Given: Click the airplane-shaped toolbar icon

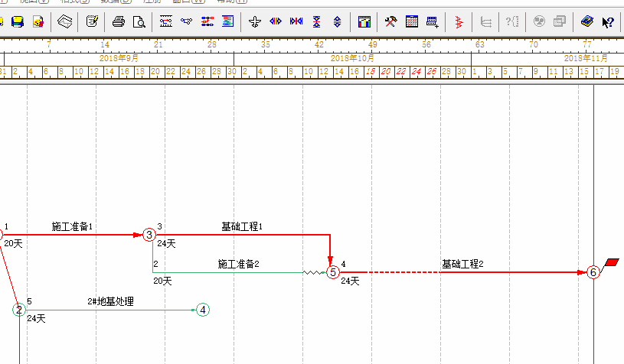Looking at the screenshot, I should coord(255,21).
